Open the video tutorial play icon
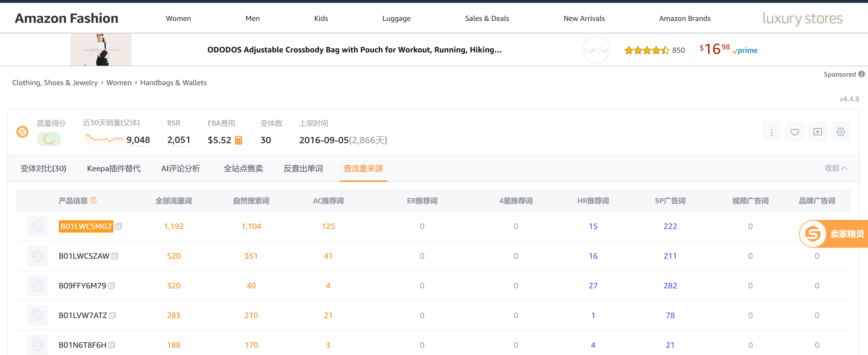868x355 pixels. (x=817, y=132)
